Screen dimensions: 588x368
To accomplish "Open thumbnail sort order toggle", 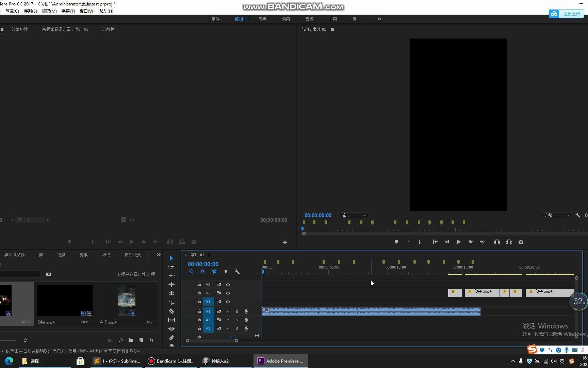I will pyautogui.click(x=25, y=340).
